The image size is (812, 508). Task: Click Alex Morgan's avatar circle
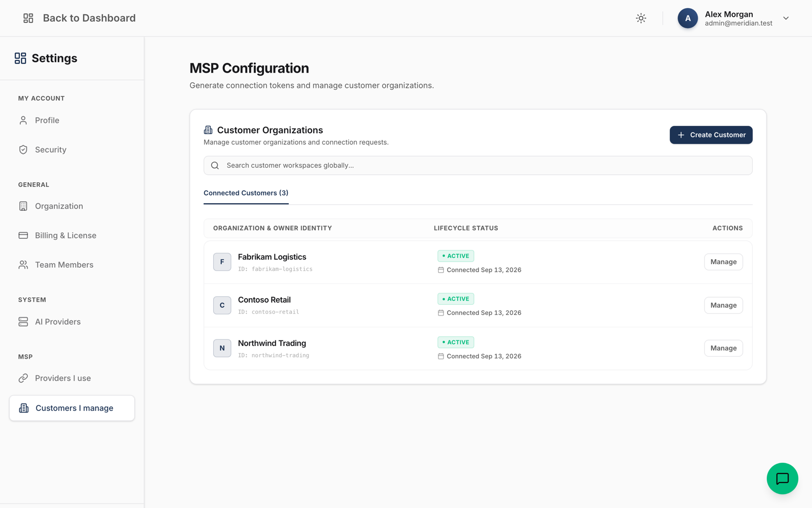click(688, 18)
